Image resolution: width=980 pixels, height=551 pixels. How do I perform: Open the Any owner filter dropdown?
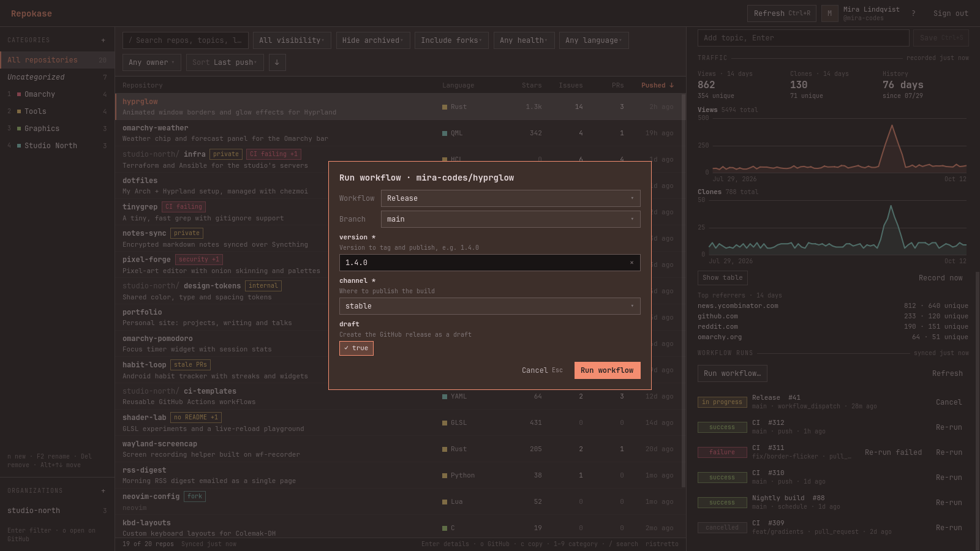152,62
